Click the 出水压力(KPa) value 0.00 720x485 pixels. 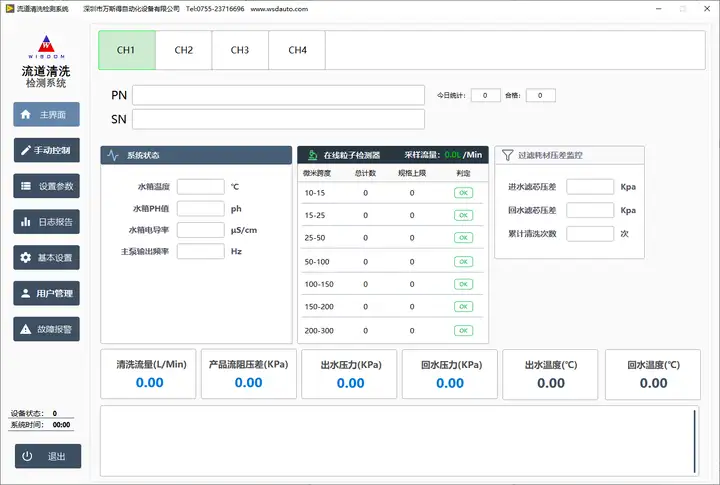pyautogui.click(x=350, y=383)
